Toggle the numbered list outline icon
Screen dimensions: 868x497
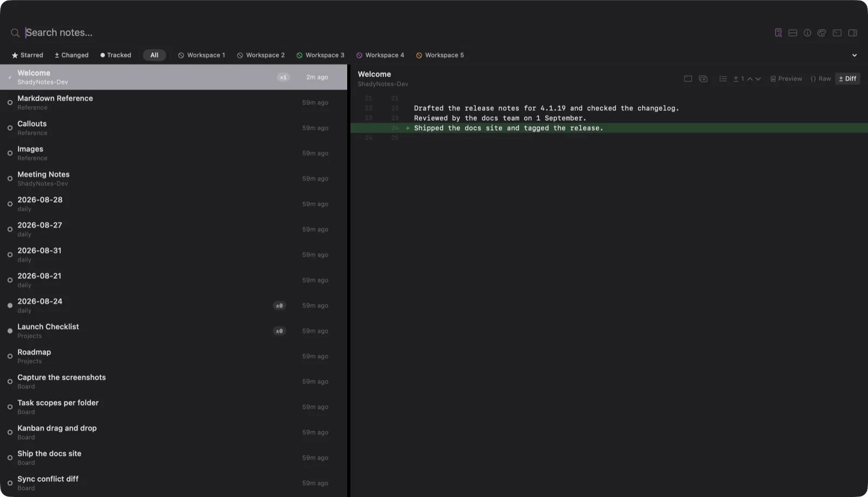point(723,79)
